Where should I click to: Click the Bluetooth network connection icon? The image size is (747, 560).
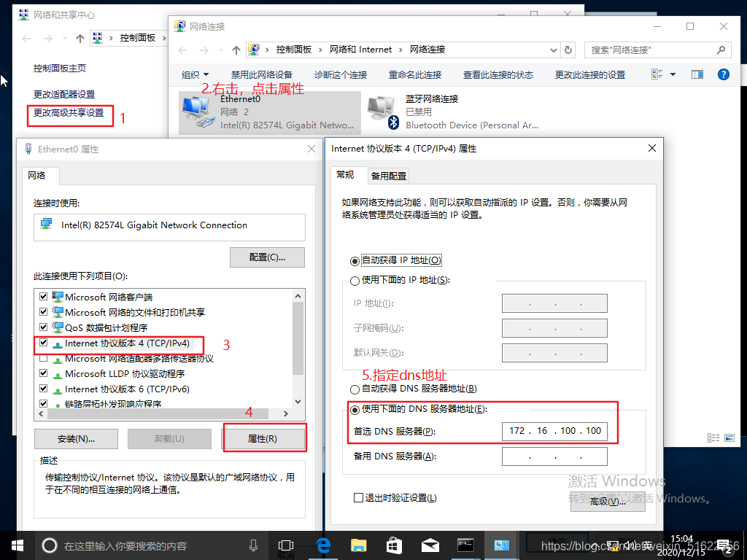(383, 112)
